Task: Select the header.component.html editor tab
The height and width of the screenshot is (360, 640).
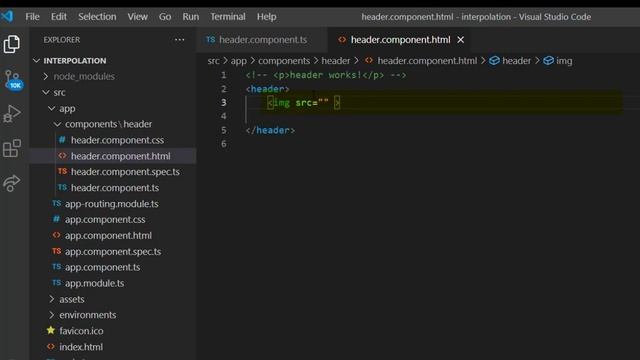Action: [400, 40]
